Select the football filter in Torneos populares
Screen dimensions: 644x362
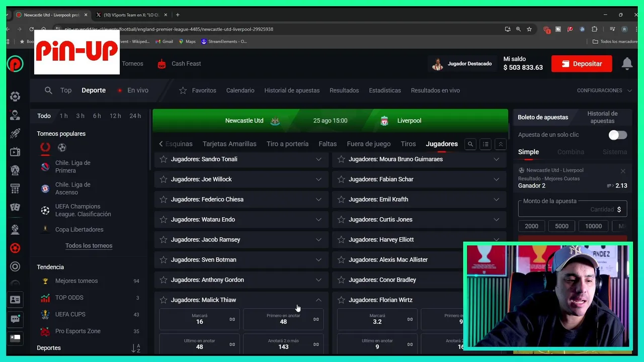tap(62, 147)
